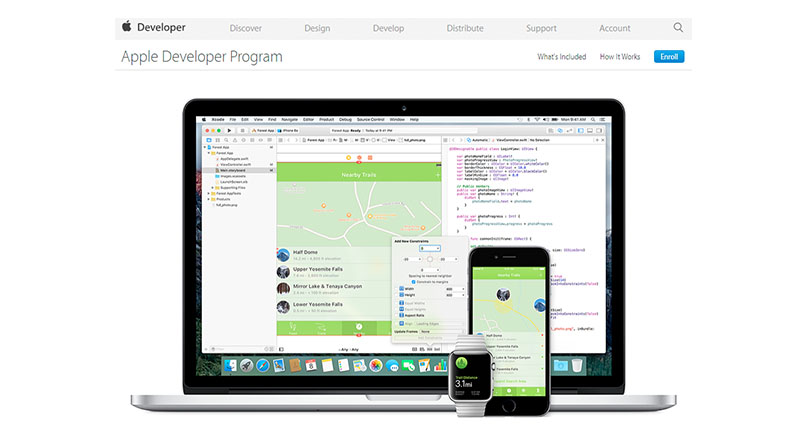
Task: Toggle Constrain to margins checkbox
Action: click(413, 282)
